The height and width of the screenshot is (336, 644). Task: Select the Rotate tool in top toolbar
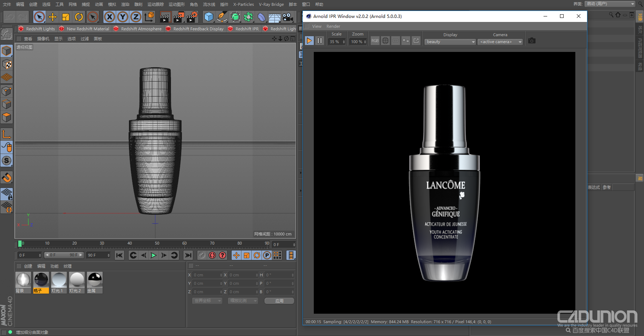[x=79, y=17]
